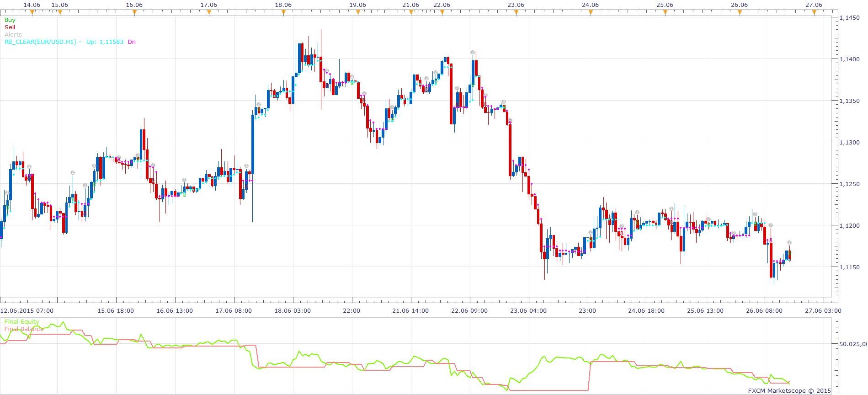
Task: Click the 22.06 09:00 time label
Action: tap(469, 311)
